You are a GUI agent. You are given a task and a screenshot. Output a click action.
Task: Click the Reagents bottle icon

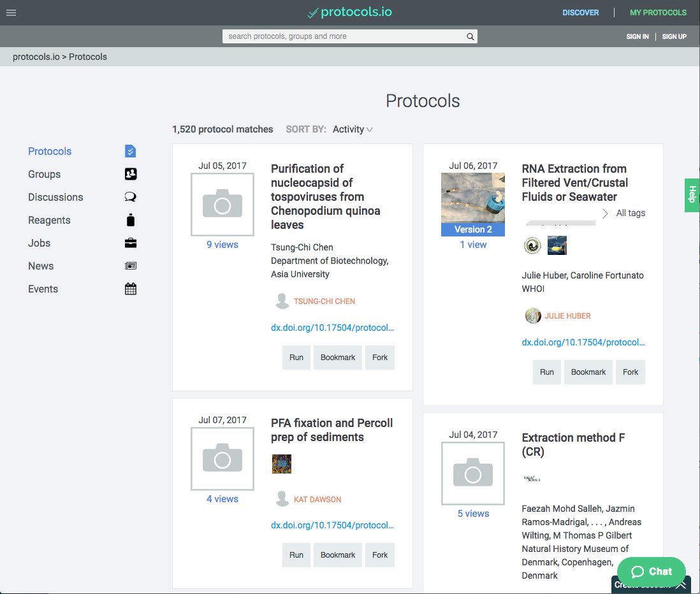click(x=130, y=220)
